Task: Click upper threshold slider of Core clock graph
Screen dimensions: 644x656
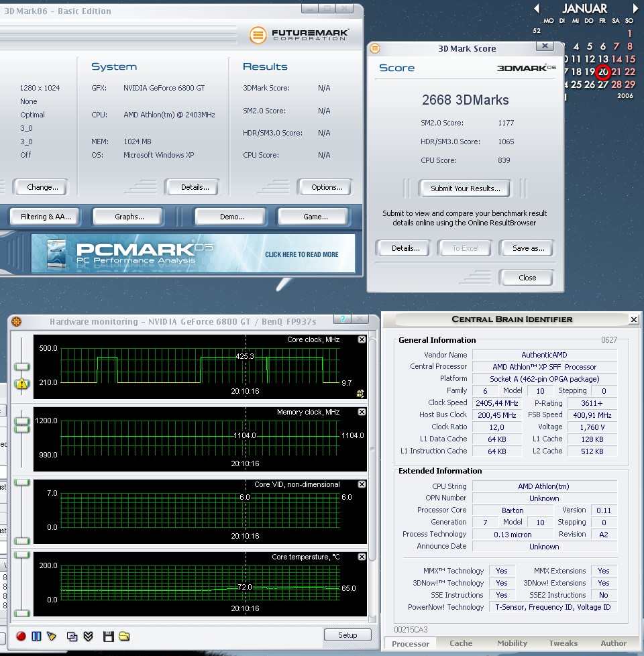Action: pyautogui.click(x=21, y=366)
